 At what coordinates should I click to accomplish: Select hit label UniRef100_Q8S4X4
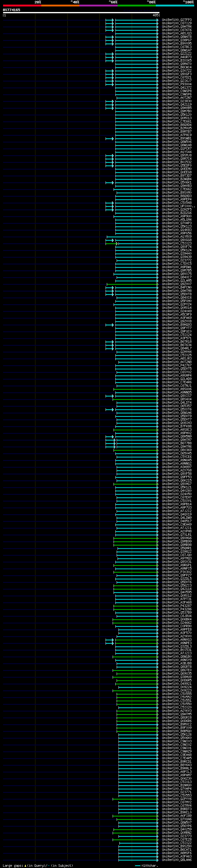coord(177,399)
